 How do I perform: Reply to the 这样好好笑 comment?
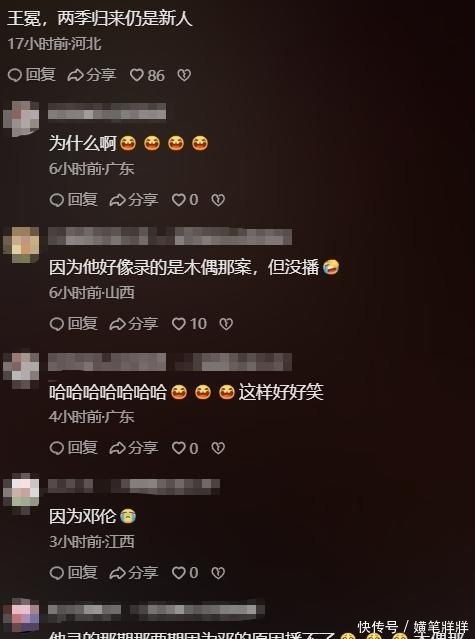(x=73, y=448)
